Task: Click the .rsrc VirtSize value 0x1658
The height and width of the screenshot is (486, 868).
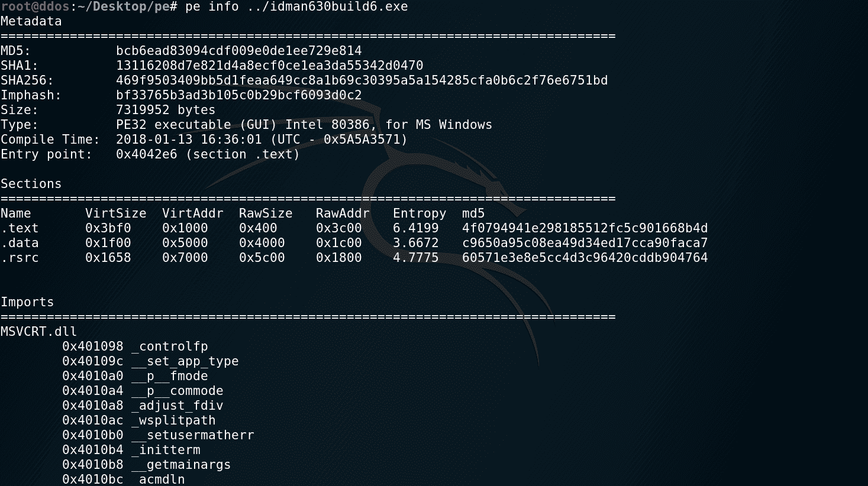Action: [108, 258]
